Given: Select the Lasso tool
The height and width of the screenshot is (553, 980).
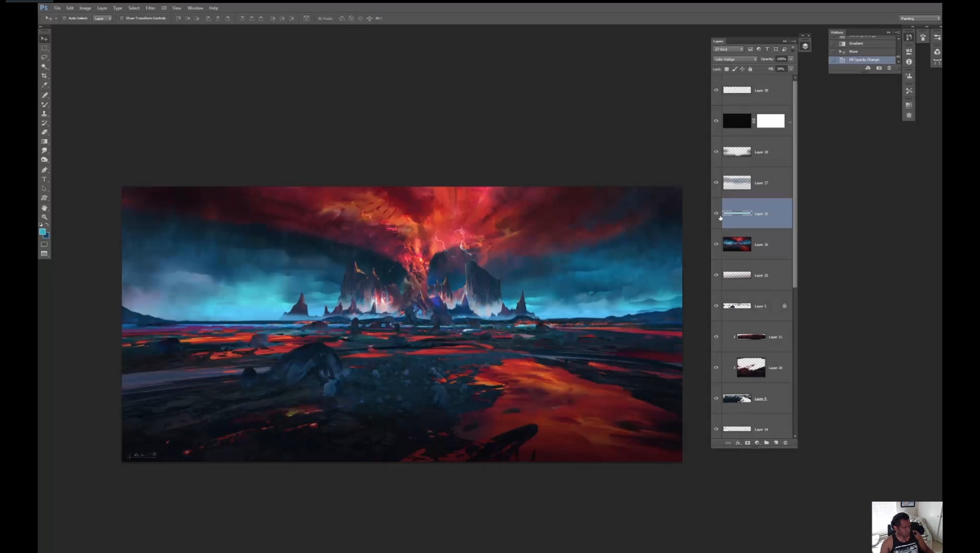Looking at the screenshot, I should (x=44, y=57).
